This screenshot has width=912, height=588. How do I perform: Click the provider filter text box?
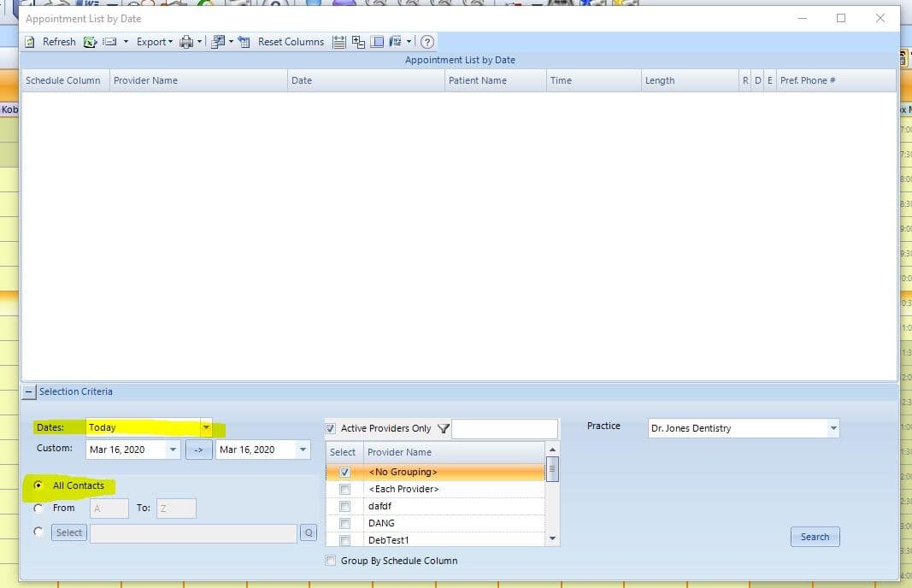(504, 429)
